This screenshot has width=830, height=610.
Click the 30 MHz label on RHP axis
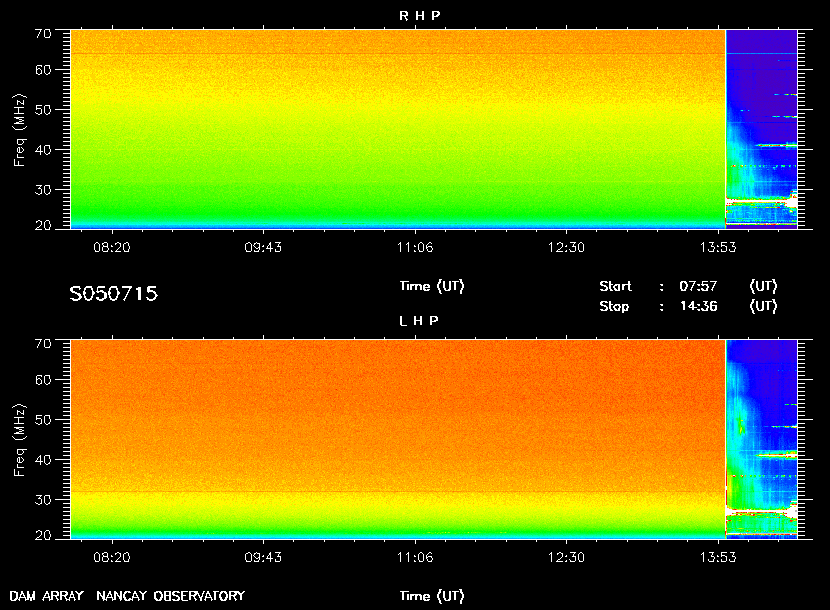coord(43,190)
